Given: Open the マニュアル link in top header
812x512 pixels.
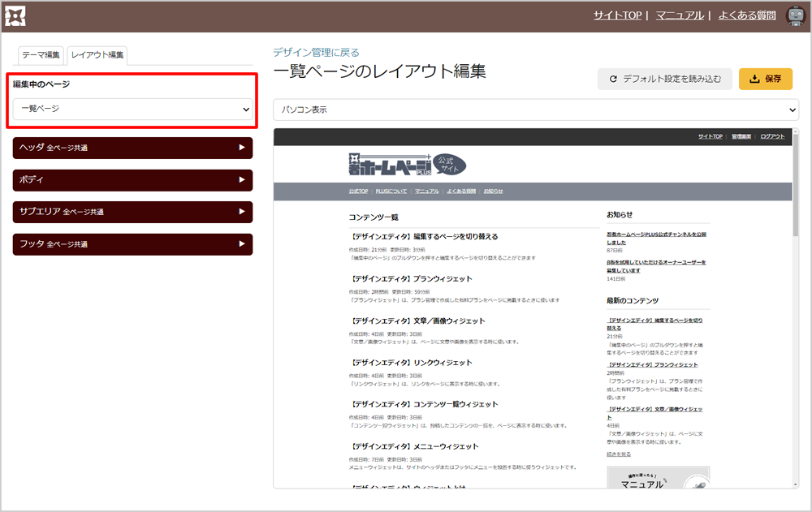Looking at the screenshot, I should click(x=680, y=15).
